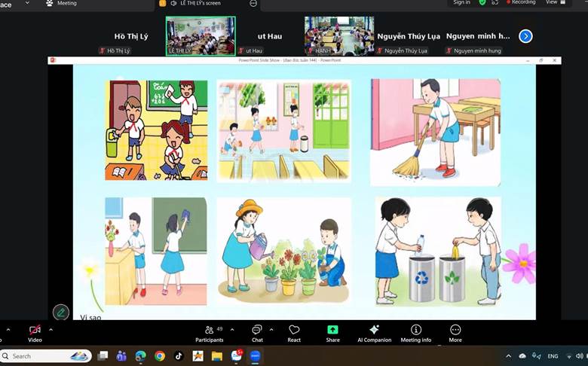Show next participants with the blue arrow

tap(525, 36)
